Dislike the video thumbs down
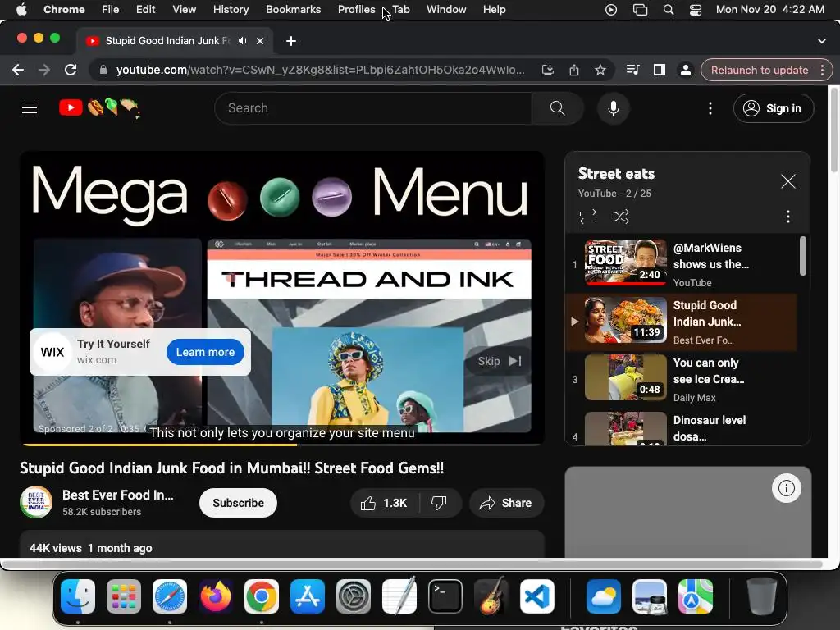Viewport: 840px width, 630px height. [x=440, y=503]
